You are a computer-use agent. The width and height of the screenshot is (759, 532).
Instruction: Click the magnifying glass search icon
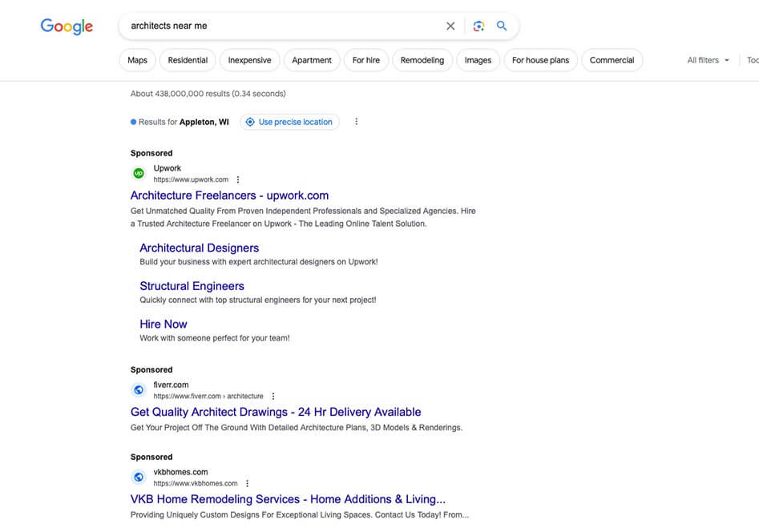tap(502, 26)
